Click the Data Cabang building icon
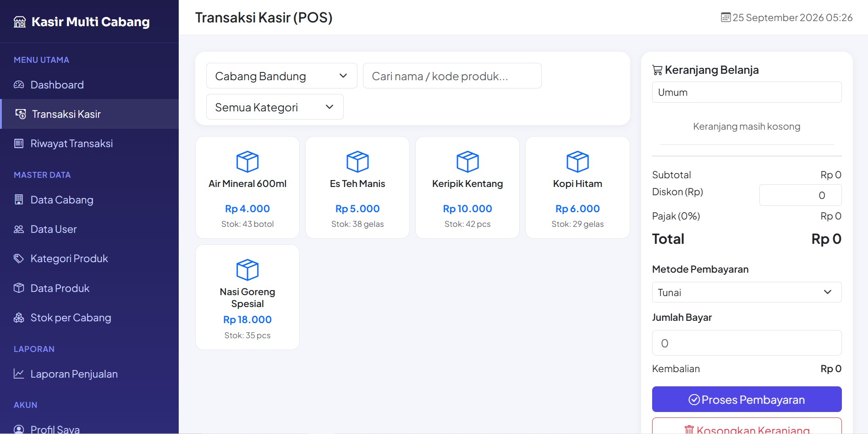868x434 pixels. pyautogui.click(x=19, y=200)
